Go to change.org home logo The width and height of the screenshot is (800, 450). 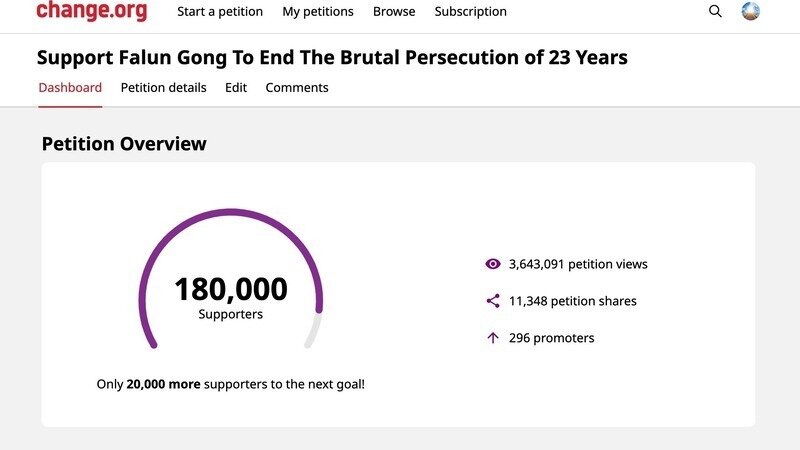[x=91, y=12]
